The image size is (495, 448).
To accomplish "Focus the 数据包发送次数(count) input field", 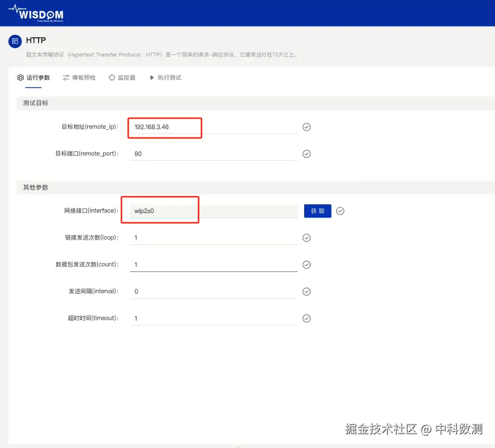I will (214, 265).
